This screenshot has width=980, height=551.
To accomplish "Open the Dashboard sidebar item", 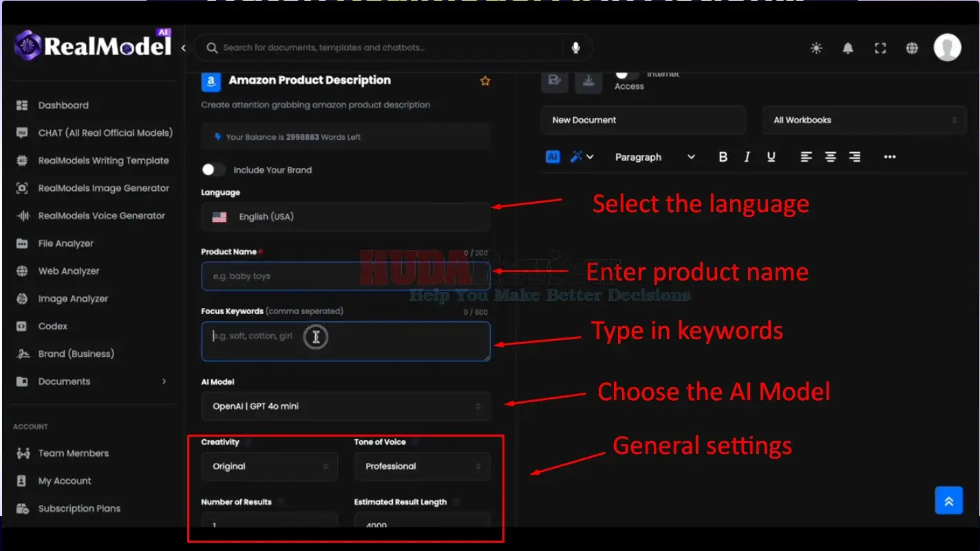I will [x=63, y=105].
